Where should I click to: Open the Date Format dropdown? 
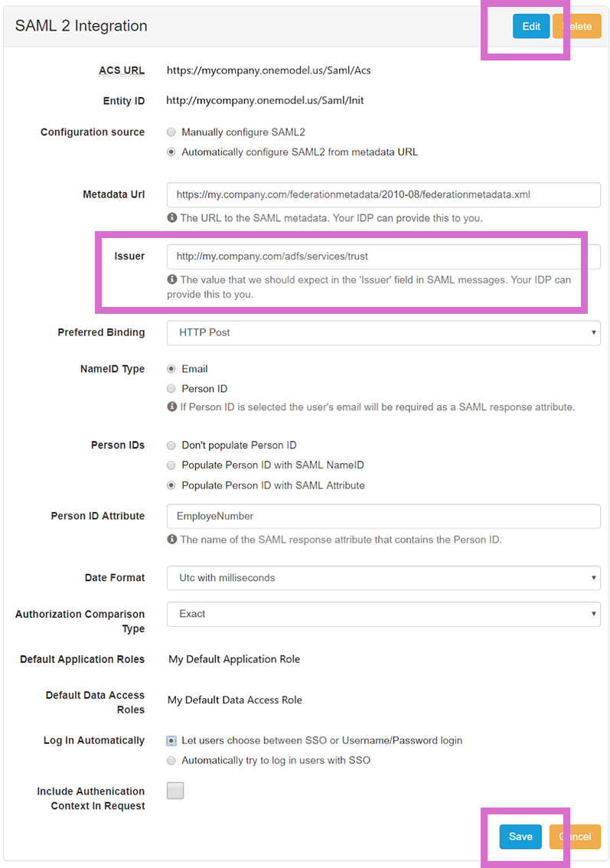tap(383, 578)
